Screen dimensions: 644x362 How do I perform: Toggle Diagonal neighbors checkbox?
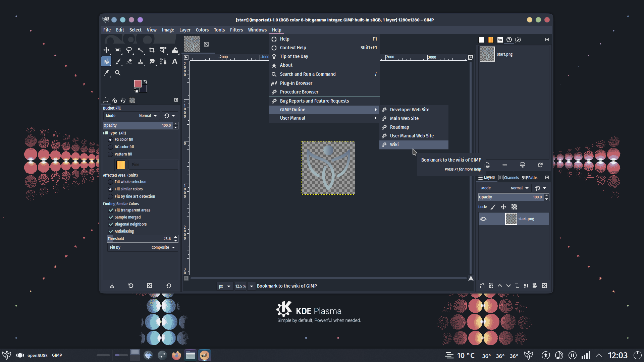click(x=110, y=224)
